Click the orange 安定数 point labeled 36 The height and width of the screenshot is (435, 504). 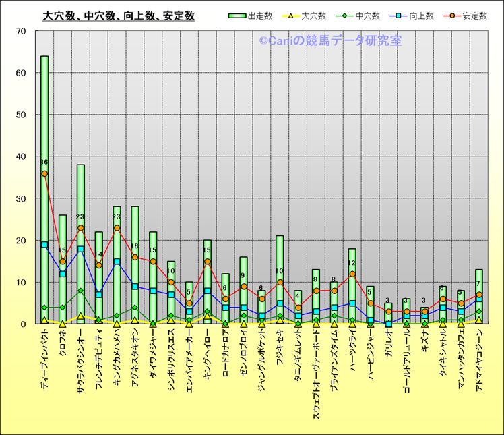coord(44,173)
